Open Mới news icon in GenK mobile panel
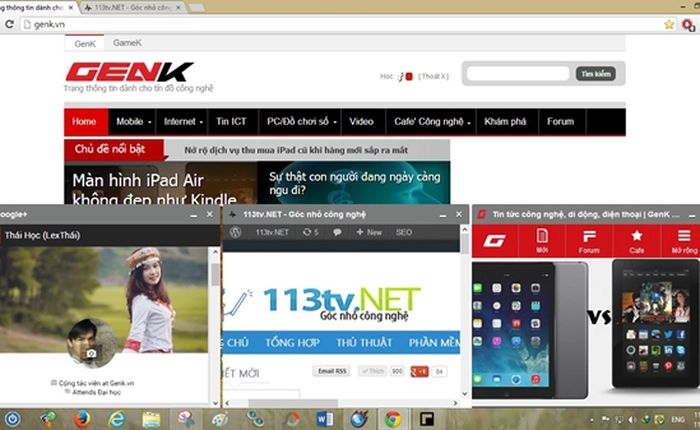The height and width of the screenshot is (430, 700). tap(542, 241)
